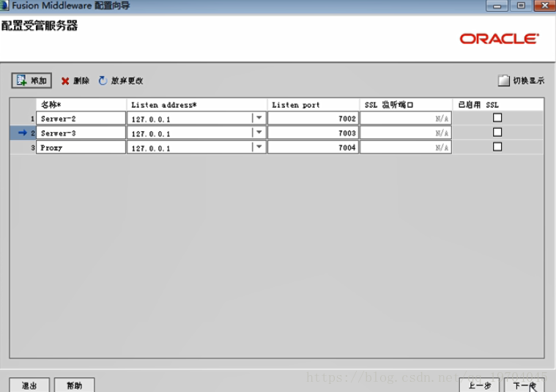Viewport: 556px width, 392px height.
Task: Minimize the configuration wizard window
Action: [x=497, y=6]
